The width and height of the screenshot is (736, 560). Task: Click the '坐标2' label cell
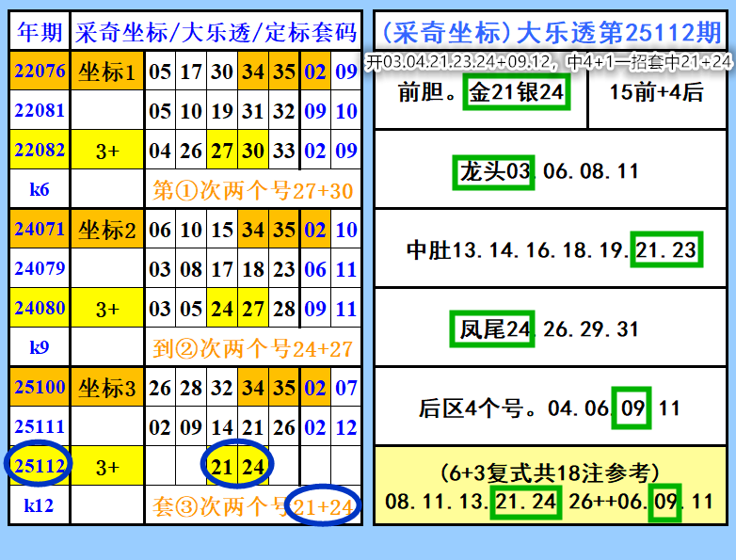[107, 230]
